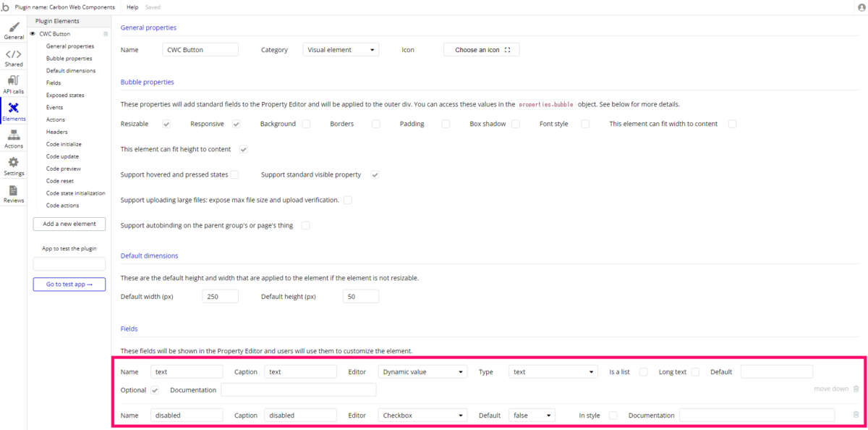Open the Category dropdown
Image resolution: width=868 pixels, height=430 pixels.
click(x=341, y=50)
